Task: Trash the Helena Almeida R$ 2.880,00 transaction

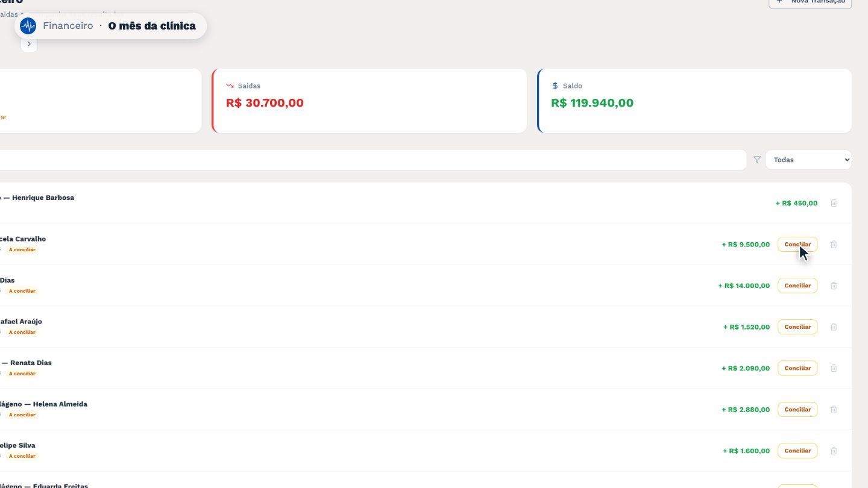Action: (x=834, y=409)
